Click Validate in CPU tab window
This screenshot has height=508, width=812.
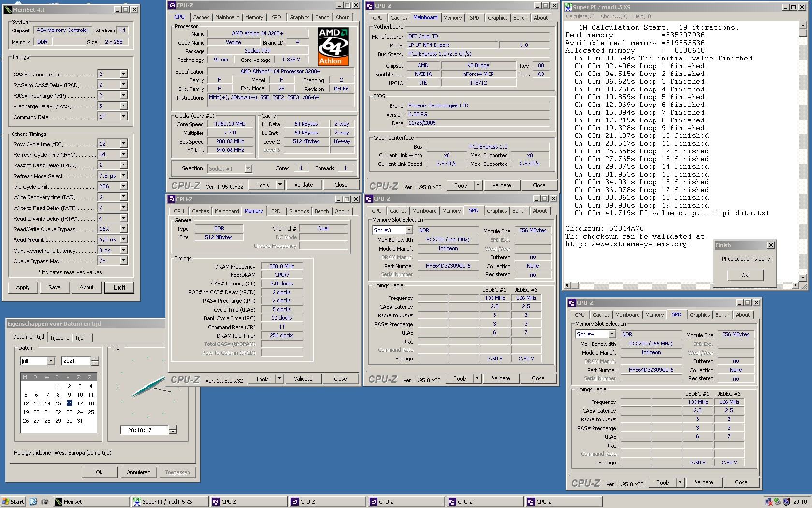click(x=304, y=185)
